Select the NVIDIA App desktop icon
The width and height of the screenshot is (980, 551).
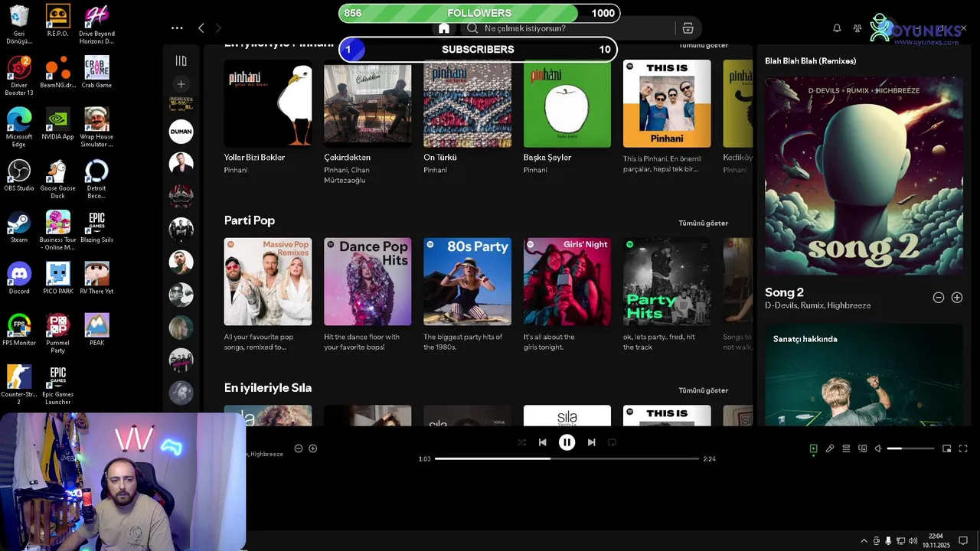[x=57, y=123]
